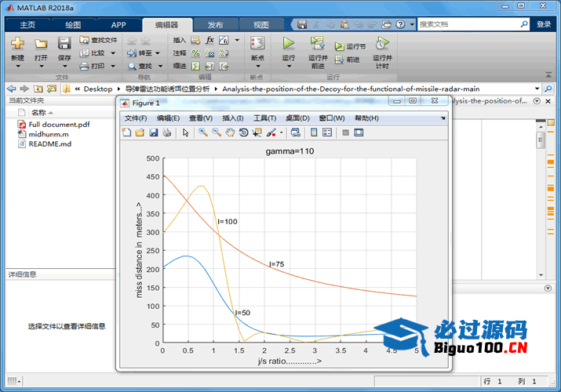
Task: Click Open File icon in Figure 1 toolbar
Action: (140, 132)
